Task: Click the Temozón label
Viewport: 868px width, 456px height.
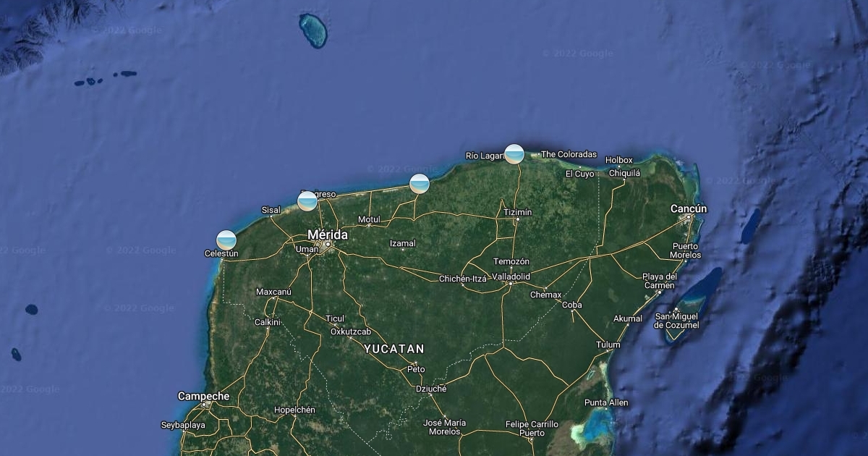Action: [x=511, y=261]
